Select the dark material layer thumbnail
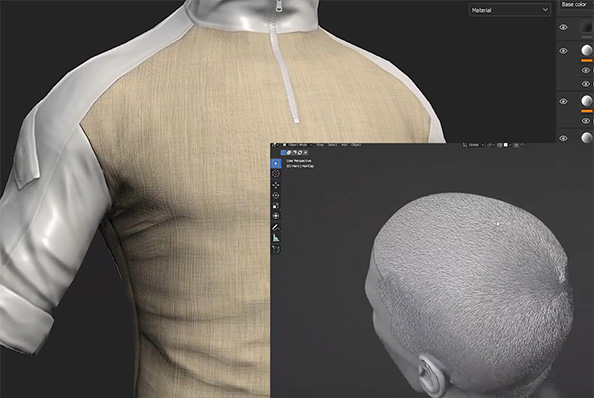The image size is (594, 398). click(587, 27)
